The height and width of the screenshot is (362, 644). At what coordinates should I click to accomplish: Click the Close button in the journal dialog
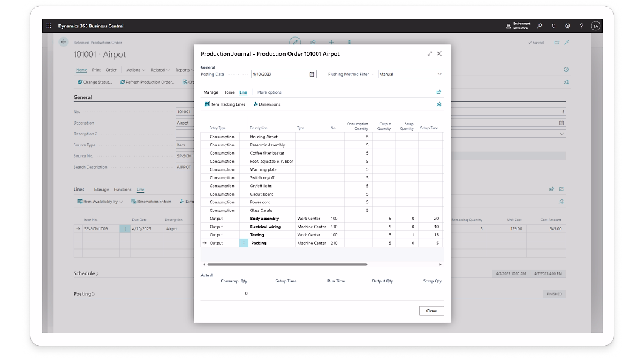[x=431, y=311]
